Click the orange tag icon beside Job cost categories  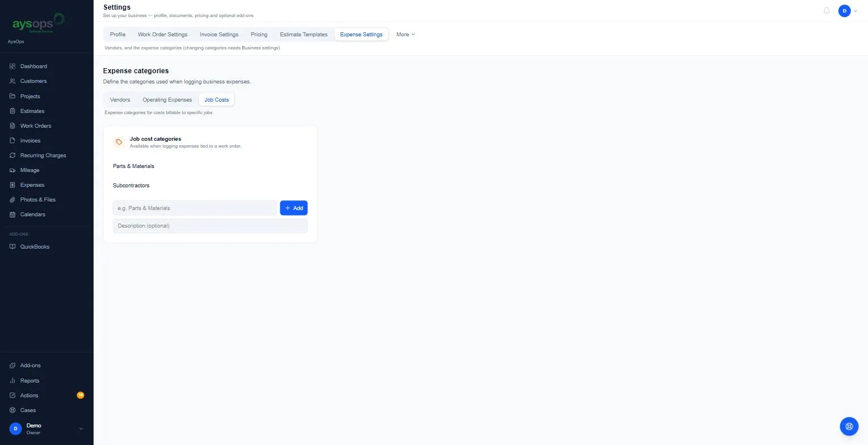119,142
